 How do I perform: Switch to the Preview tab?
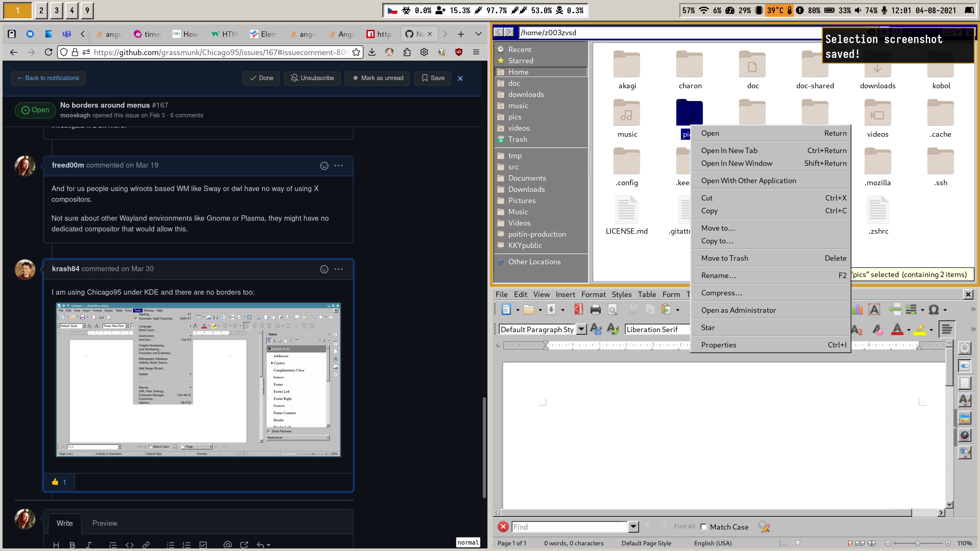coord(105,523)
